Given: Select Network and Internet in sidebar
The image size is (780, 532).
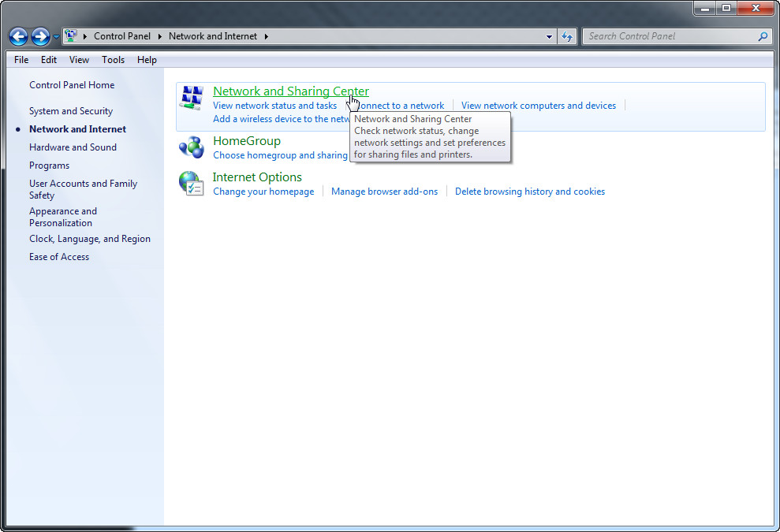Looking at the screenshot, I should coord(77,129).
